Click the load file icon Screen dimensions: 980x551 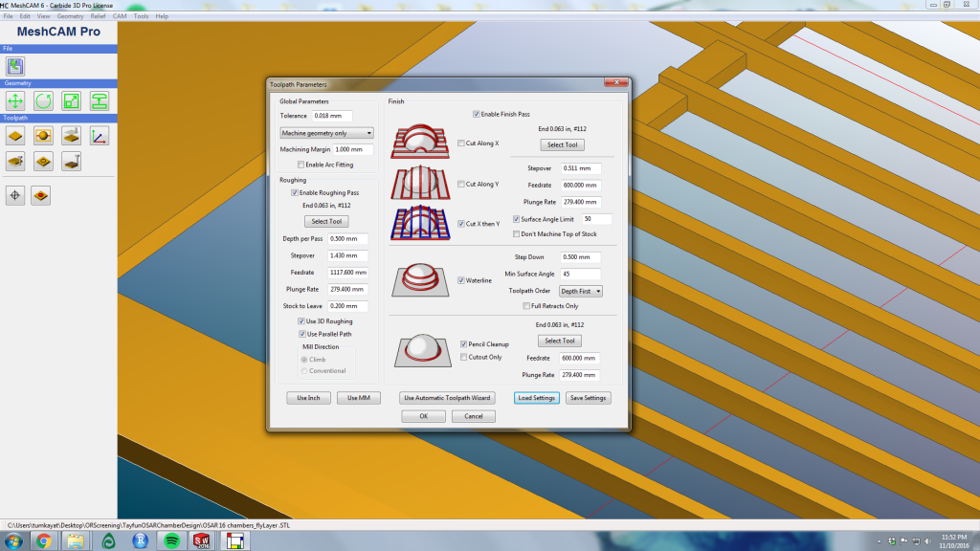16,66
